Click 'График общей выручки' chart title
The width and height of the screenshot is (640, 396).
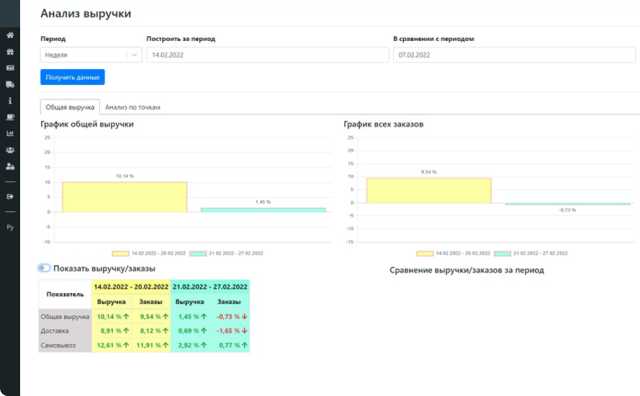[x=87, y=124]
